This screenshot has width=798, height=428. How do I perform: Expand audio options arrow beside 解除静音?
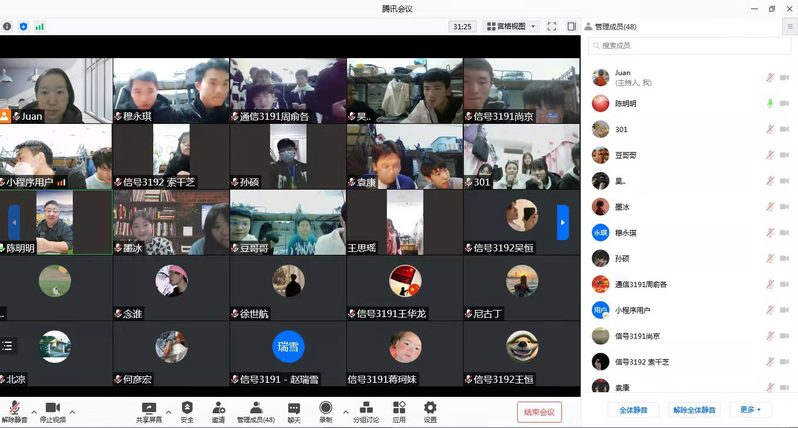pos(34,410)
